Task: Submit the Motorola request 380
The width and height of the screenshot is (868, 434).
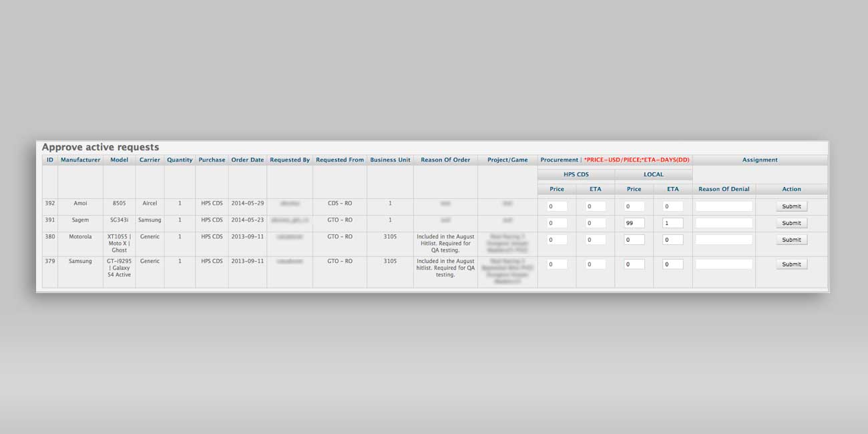Action: pyautogui.click(x=791, y=240)
